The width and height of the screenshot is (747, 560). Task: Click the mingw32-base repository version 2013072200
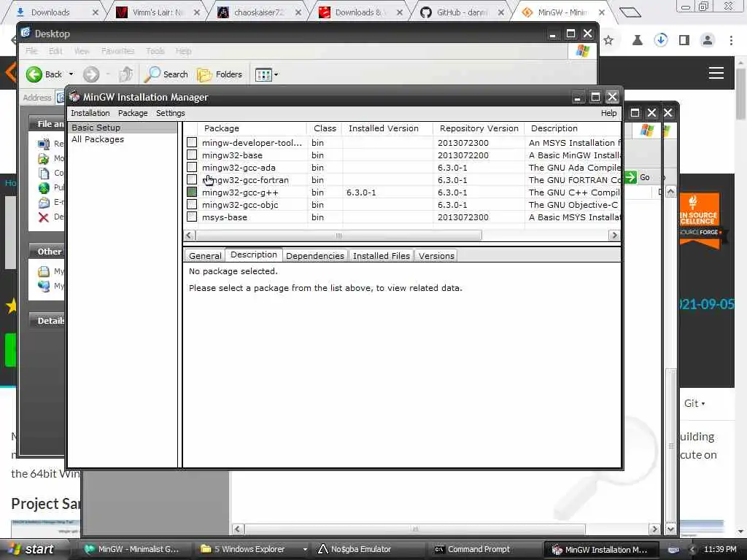coord(463,155)
